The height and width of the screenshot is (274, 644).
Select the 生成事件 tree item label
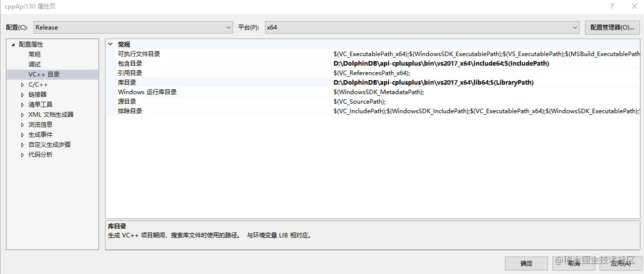click(x=40, y=134)
